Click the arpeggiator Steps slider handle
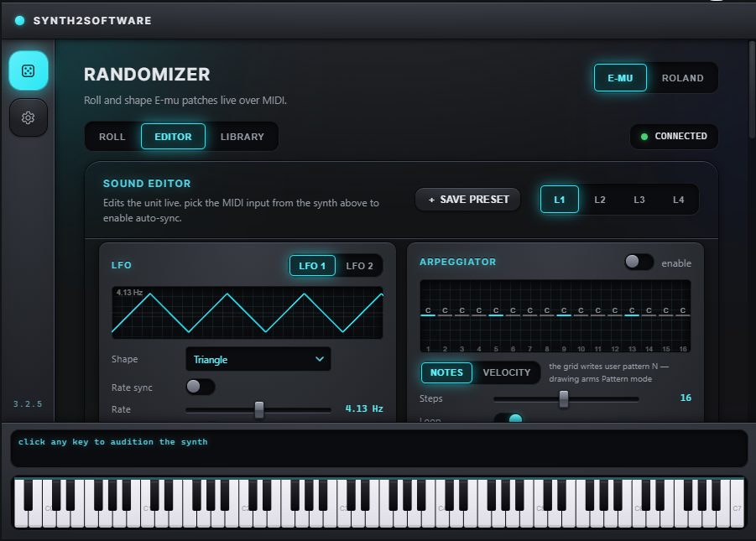Viewport: 756px width, 541px height. (564, 398)
